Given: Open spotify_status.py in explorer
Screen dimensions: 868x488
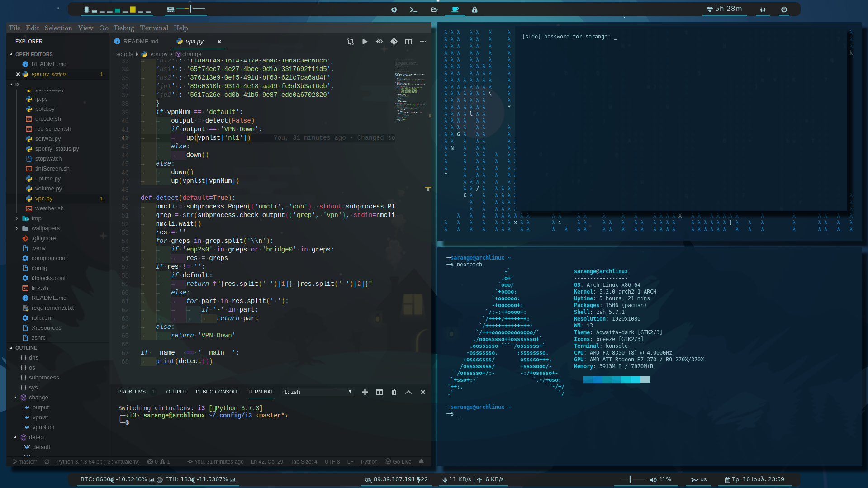Looking at the screenshot, I should (x=57, y=149).
